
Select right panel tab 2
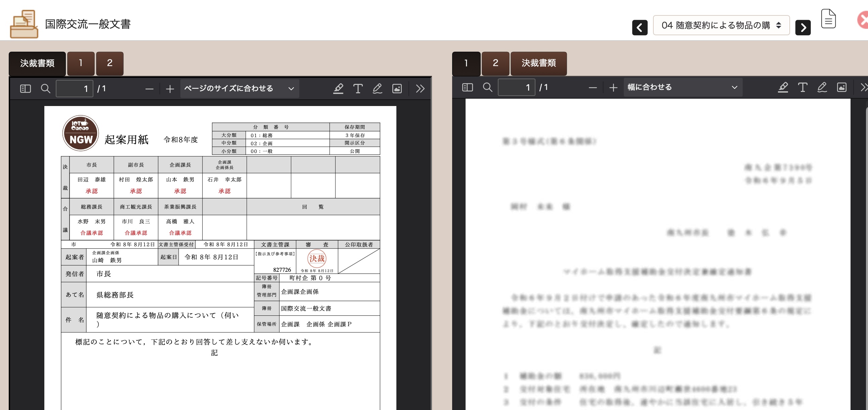tap(495, 63)
